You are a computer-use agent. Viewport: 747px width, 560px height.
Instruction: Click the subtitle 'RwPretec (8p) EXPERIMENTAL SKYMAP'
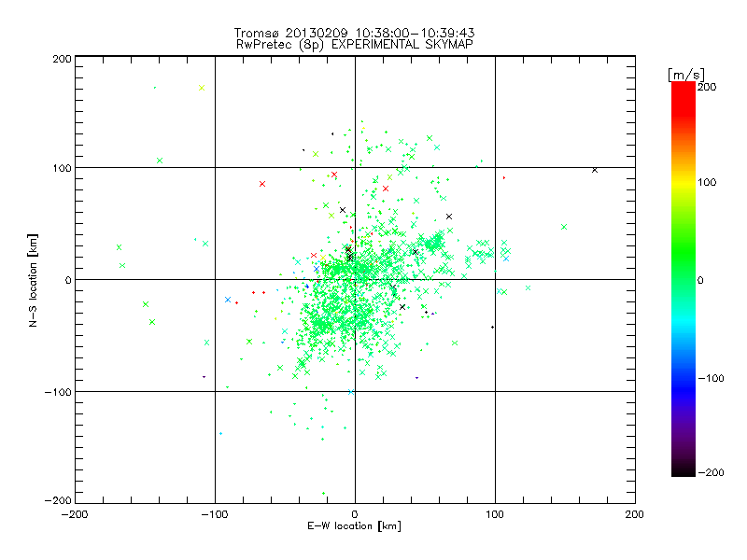click(354, 45)
